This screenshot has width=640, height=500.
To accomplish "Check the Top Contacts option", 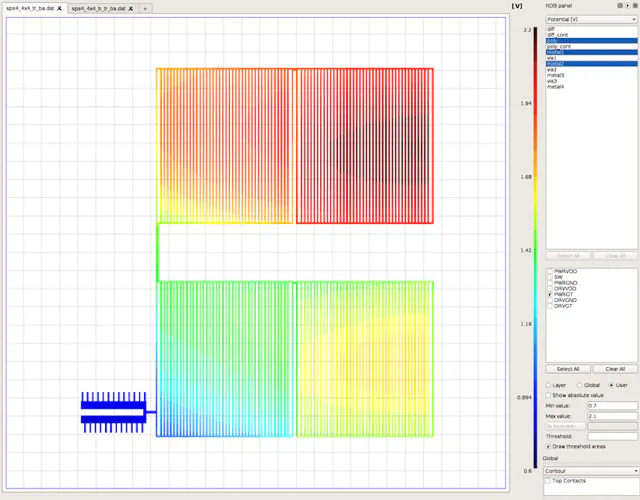I will 548,481.
